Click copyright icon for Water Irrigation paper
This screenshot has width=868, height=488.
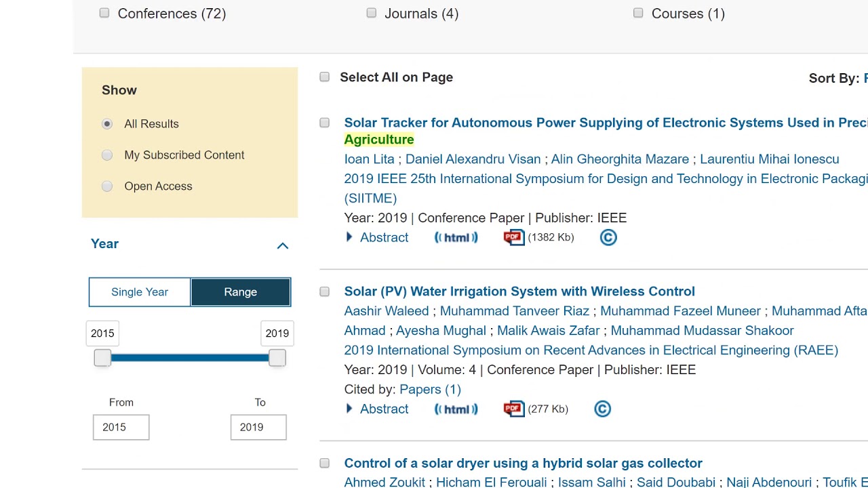coord(602,409)
